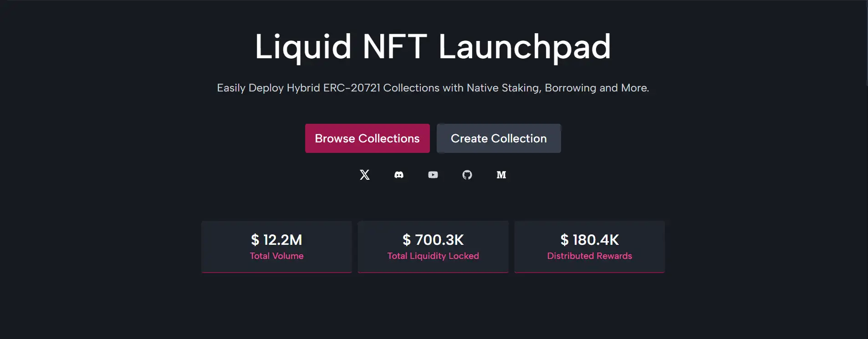Select the Distributed Rewards label
The width and height of the screenshot is (868, 339).
click(x=589, y=256)
